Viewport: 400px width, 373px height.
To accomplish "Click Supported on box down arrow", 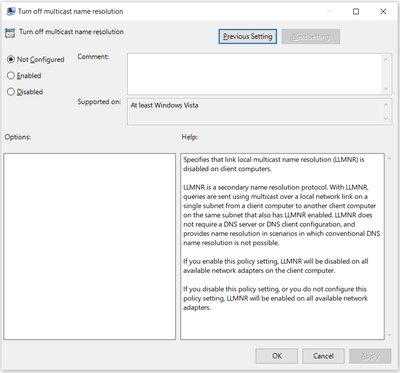I will coord(386,119).
